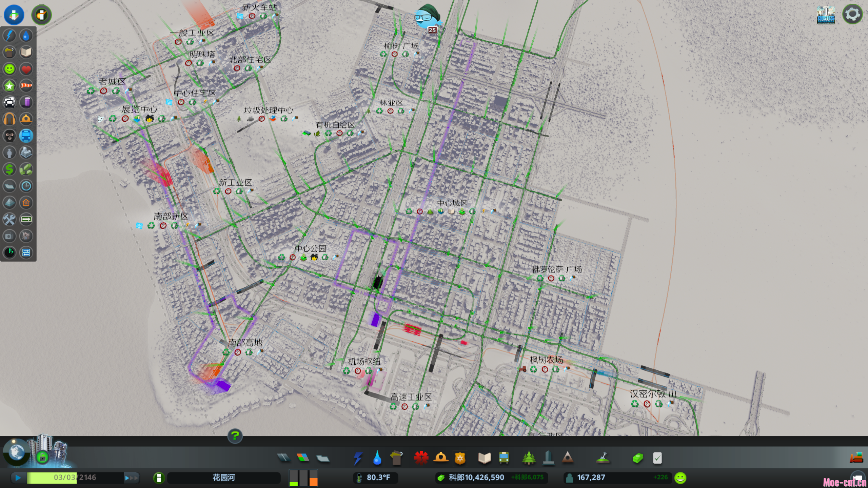Open the Landscaping shovel menu
Screen dimensions: 868x488
603,458
